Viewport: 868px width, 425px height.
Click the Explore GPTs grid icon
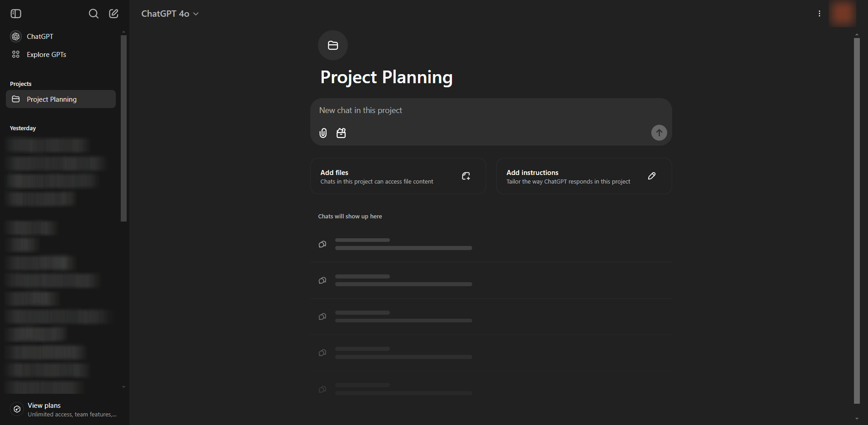click(16, 54)
